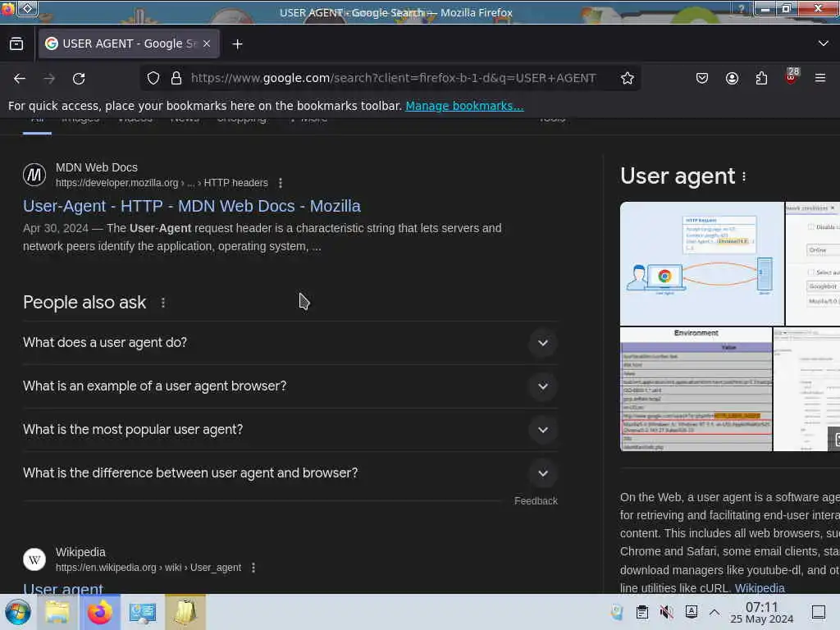
Task: Open People also ask options menu
Action: (163, 303)
